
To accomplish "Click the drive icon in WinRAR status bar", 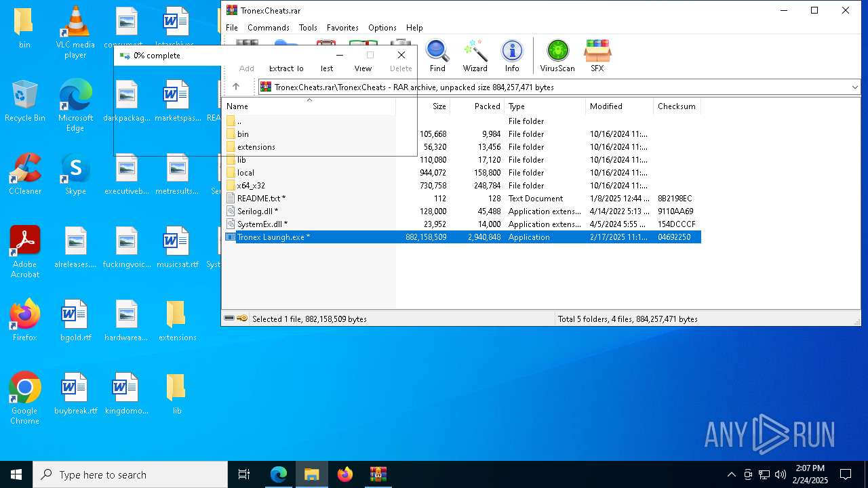I will (x=229, y=319).
